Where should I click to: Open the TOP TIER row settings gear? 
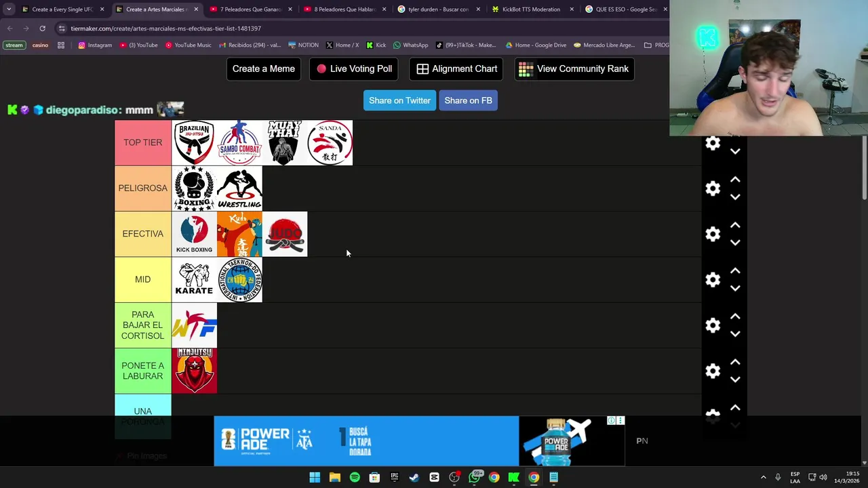pos(713,143)
